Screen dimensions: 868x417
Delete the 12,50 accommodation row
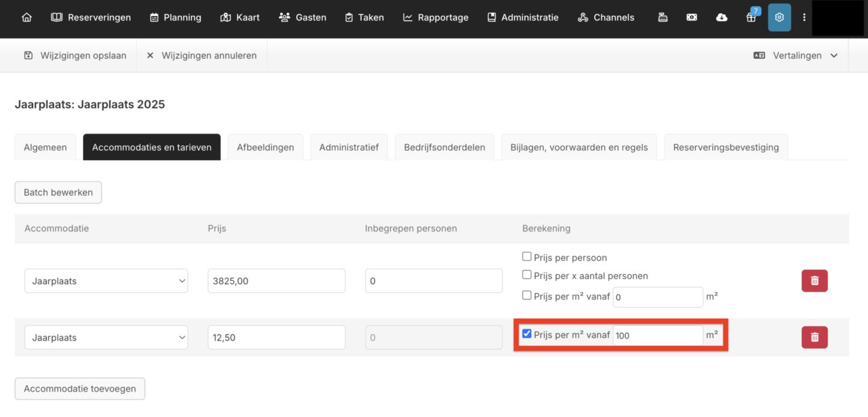pyautogui.click(x=814, y=337)
